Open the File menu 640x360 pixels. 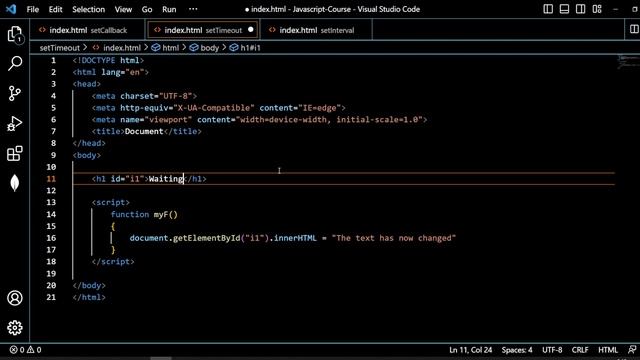pyautogui.click(x=33, y=9)
